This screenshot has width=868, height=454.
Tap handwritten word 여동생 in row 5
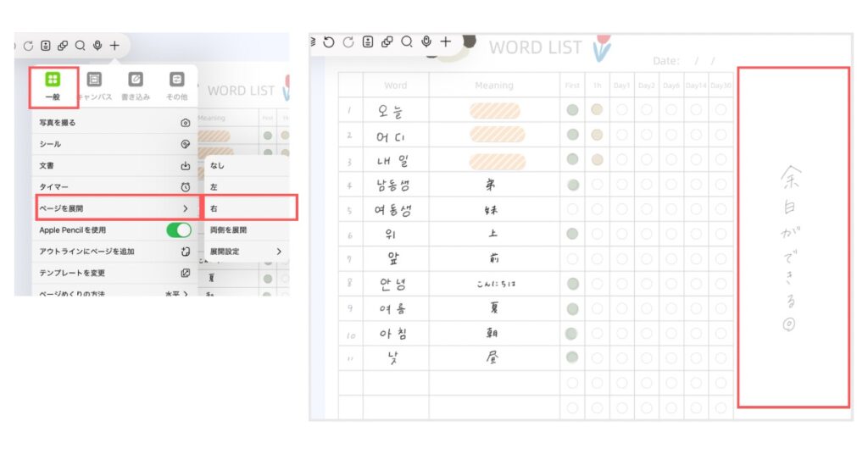click(392, 211)
